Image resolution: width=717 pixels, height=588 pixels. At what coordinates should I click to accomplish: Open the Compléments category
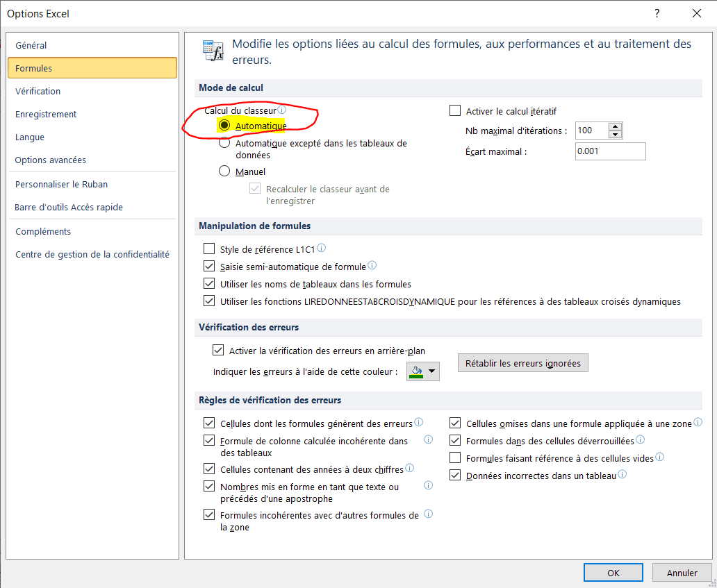pos(92,231)
